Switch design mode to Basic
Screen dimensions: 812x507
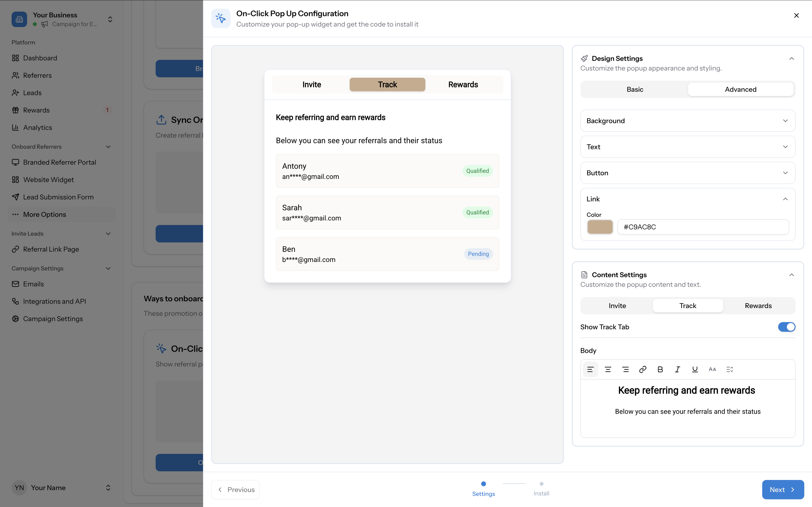coord(635,89)
